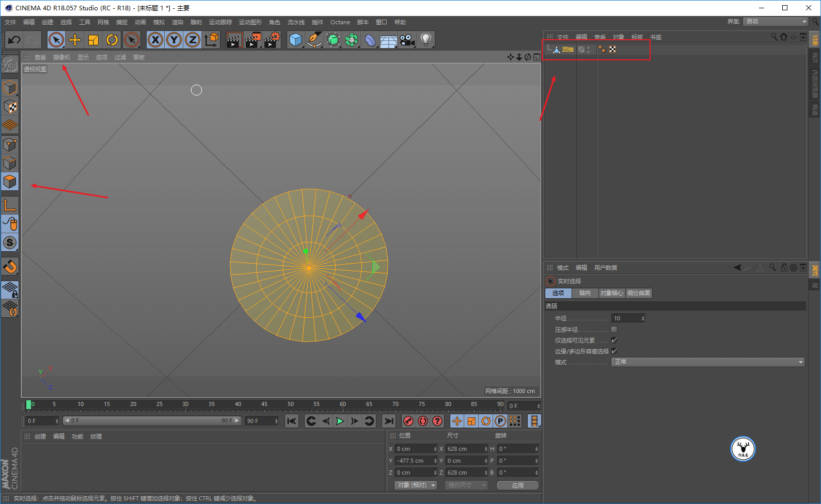This screenshot has width=821, height=504.
Task: Select the Move tool in the top toolbar
Action: 75,40
